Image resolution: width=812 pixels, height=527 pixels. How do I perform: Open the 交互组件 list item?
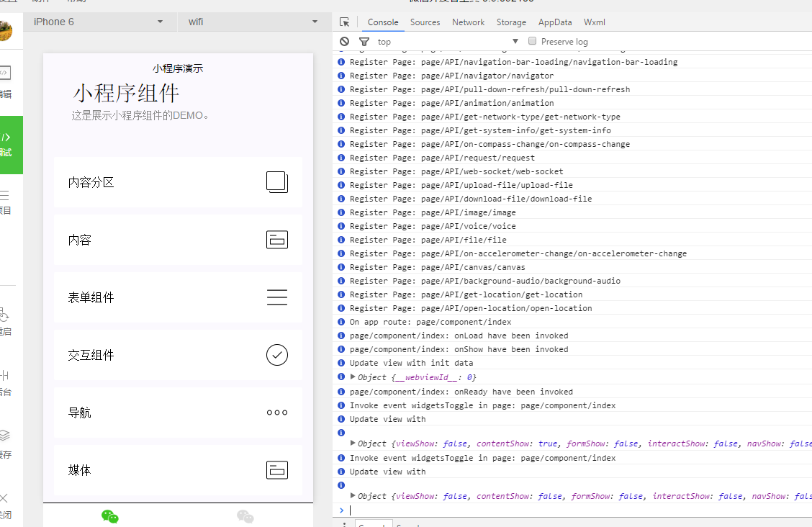178,355
